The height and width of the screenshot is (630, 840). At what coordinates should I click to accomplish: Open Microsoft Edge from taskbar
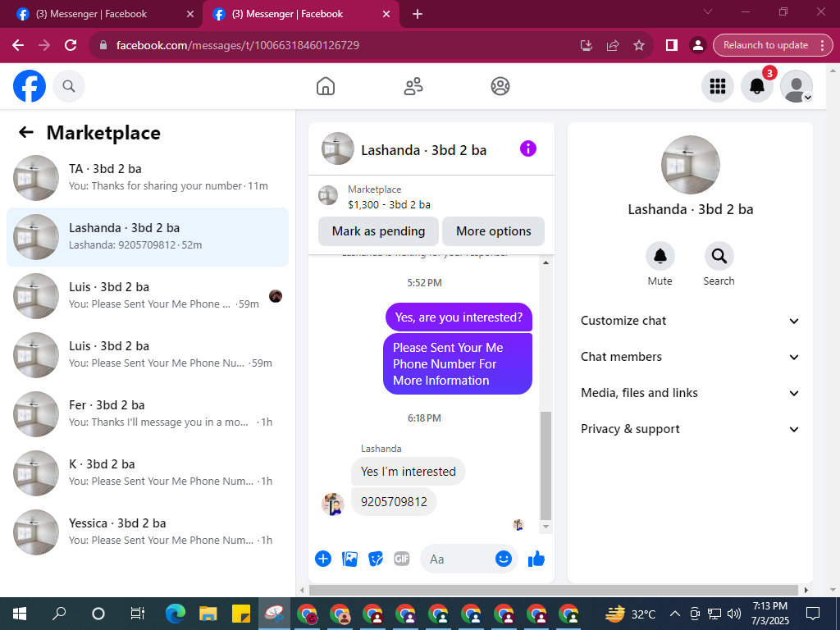pyautogui.click(x=176, y=614)
